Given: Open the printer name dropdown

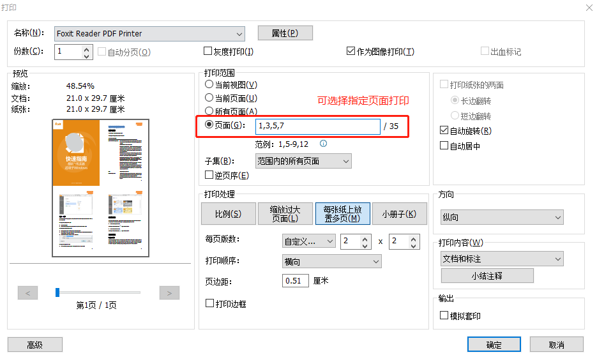Looking at the screenshot, I should pyautogui.click(x=149, y=34).
